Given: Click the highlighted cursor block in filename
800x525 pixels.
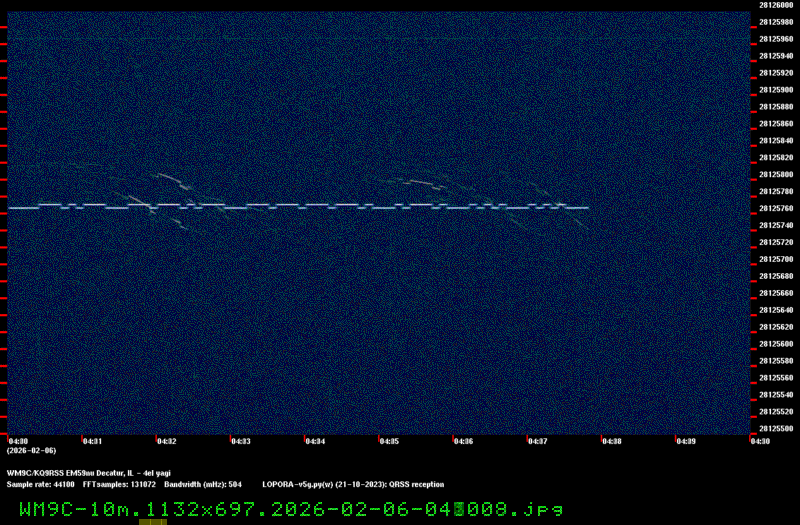Looking at the screenshot, I should pyautogui.click(x=458, y=508).
